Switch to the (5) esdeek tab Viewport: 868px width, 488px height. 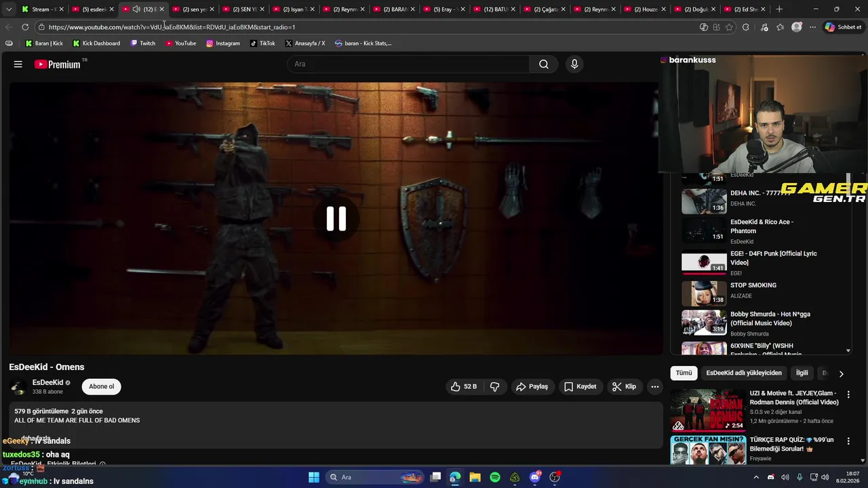92,9
